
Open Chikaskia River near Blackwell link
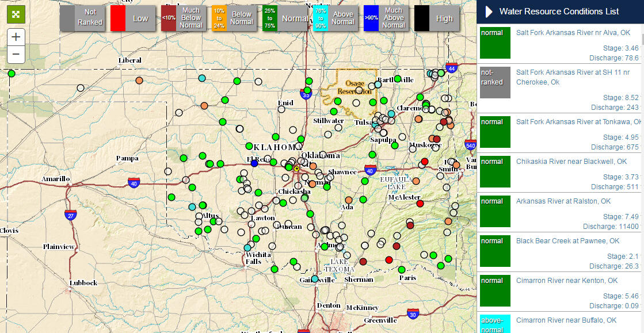pos(571,162)
